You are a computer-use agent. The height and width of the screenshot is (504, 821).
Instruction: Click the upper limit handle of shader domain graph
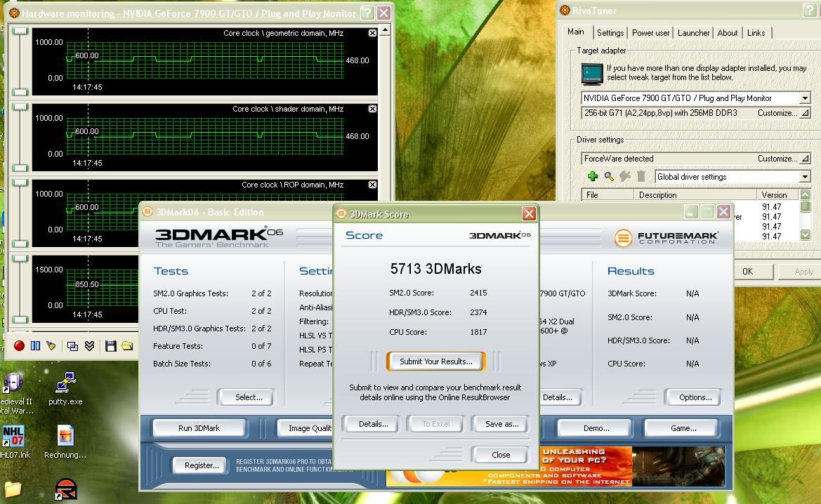(20, 107)
